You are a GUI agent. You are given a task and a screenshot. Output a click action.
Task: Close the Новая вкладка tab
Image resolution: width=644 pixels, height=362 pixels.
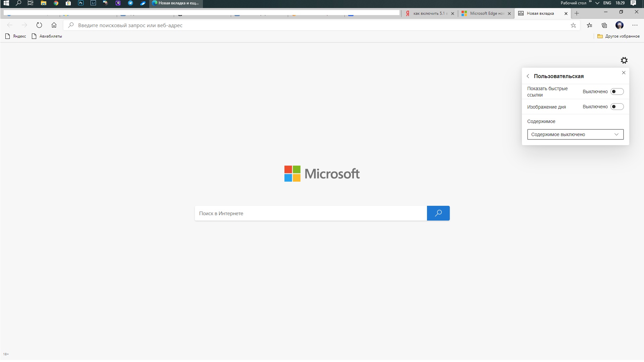point(566,13)
